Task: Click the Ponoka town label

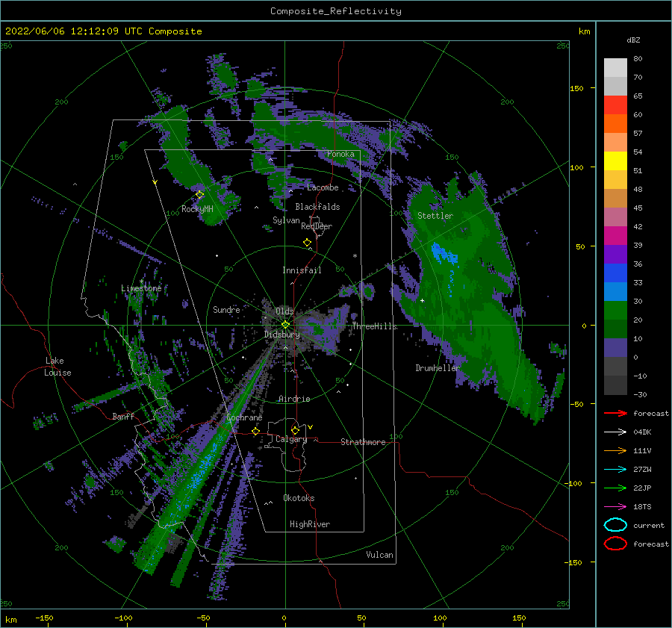Action: click(x=340, y=154)
